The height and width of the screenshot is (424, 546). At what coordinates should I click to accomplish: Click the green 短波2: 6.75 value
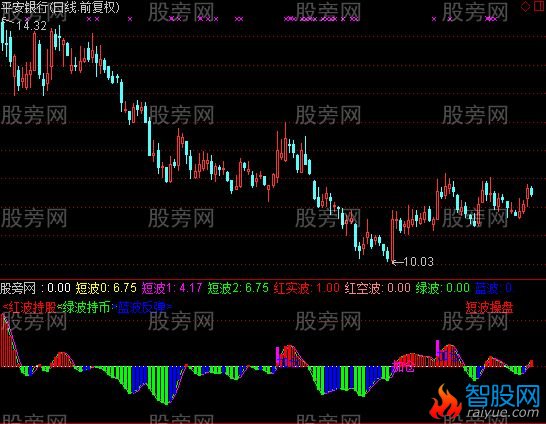(238, 288)
